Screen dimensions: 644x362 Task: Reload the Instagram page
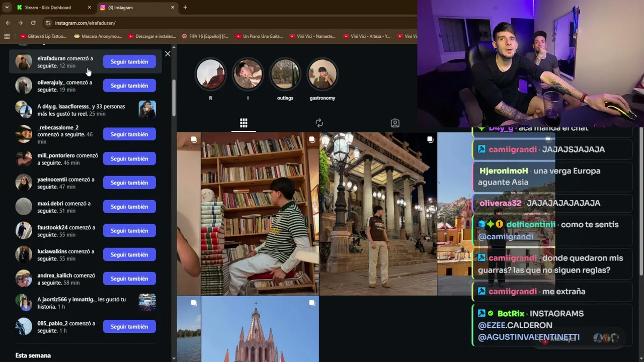pos(33,23)
